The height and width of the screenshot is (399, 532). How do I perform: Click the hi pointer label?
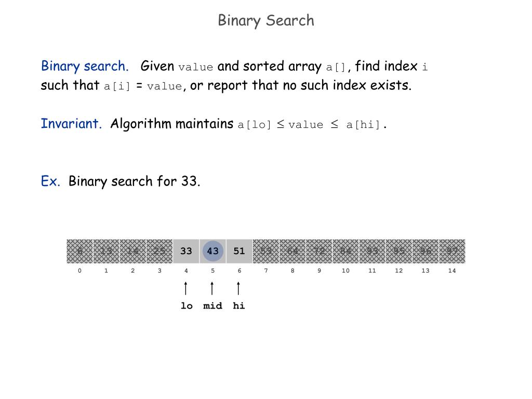pos(239,305)
